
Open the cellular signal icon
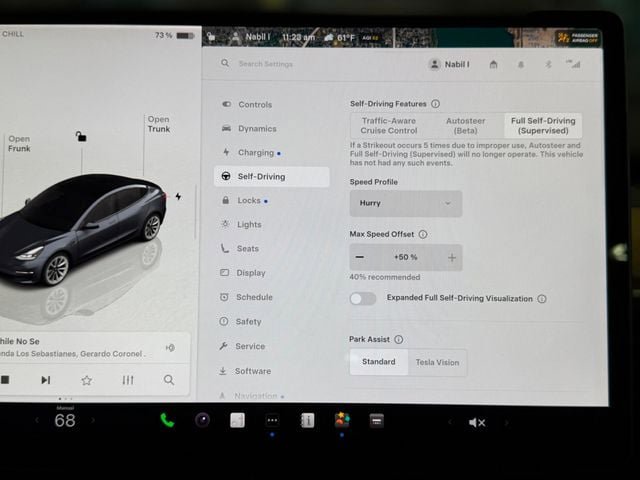point(573,64)
